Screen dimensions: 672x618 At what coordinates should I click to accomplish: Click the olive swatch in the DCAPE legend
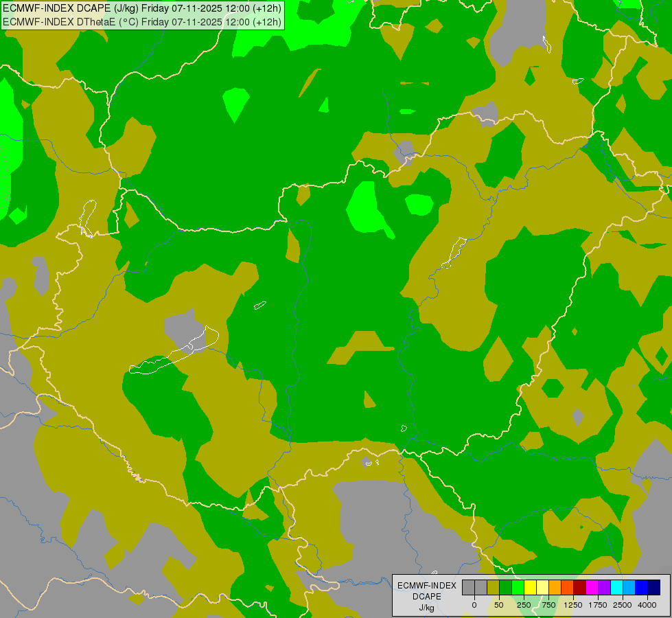494,587
